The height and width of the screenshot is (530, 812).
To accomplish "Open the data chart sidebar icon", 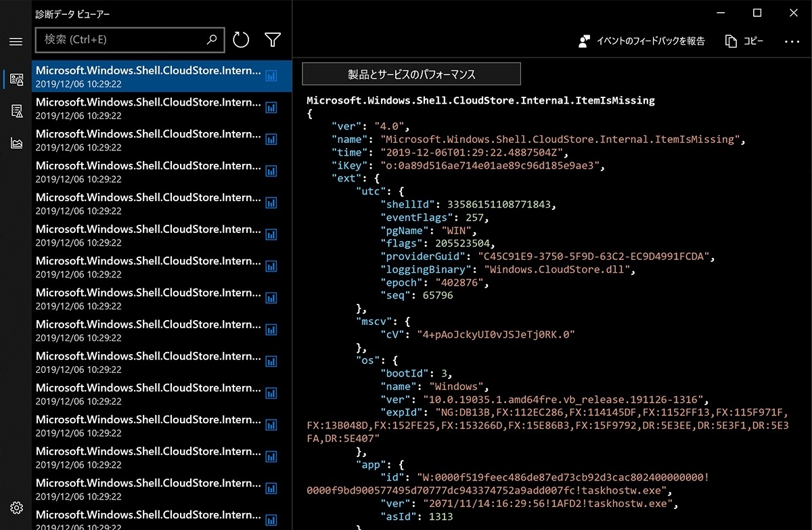I will tap(17, 143).
